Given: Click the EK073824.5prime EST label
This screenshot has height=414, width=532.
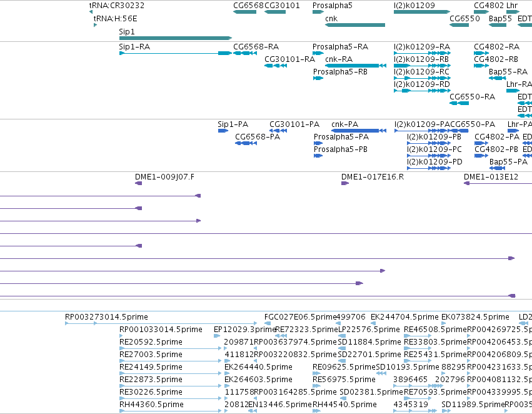Looking at the screenshot, I should click(x=475, y=317).
